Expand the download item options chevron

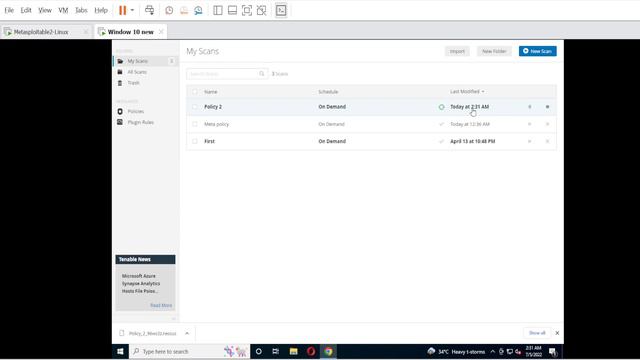point(187,333)
